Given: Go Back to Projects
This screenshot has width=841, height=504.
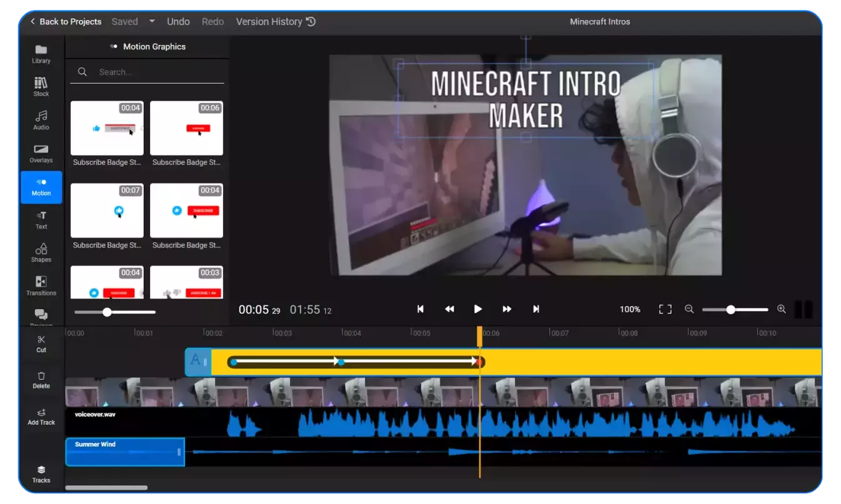Looking at the screenshot, I should pyautogui.click(x=66, y=21).
